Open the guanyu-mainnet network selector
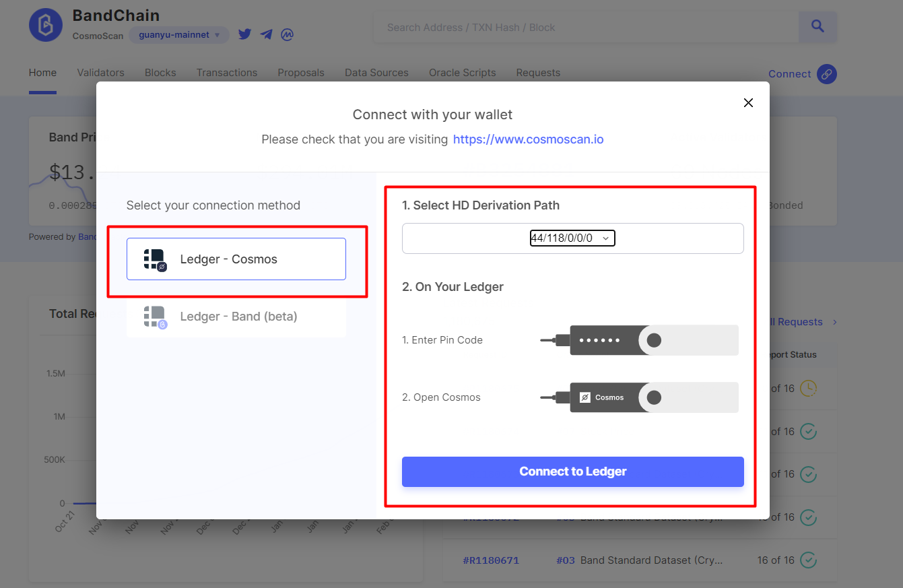 [x=178, y=34]
